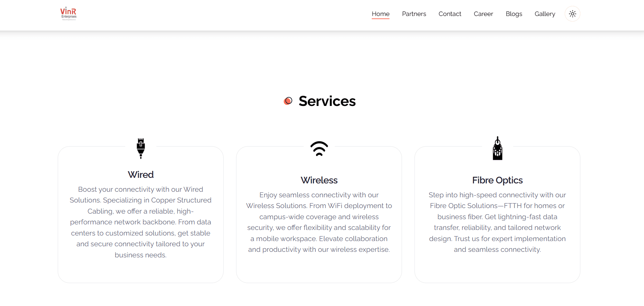The image size is (644, 306).
Task: Click the Services section heading
Action: click(327, 101)
